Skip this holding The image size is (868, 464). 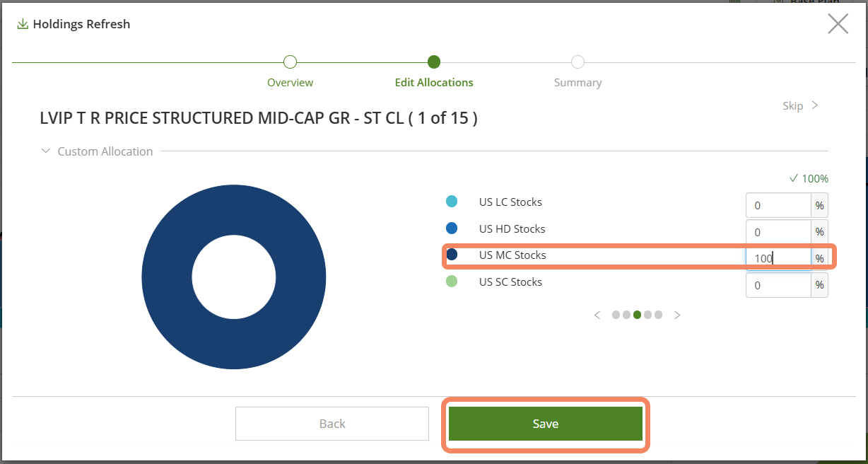pos(792,105)
